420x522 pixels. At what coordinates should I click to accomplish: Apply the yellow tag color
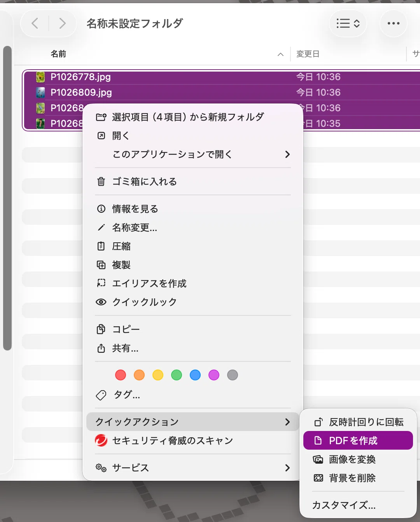pos(158,375)
